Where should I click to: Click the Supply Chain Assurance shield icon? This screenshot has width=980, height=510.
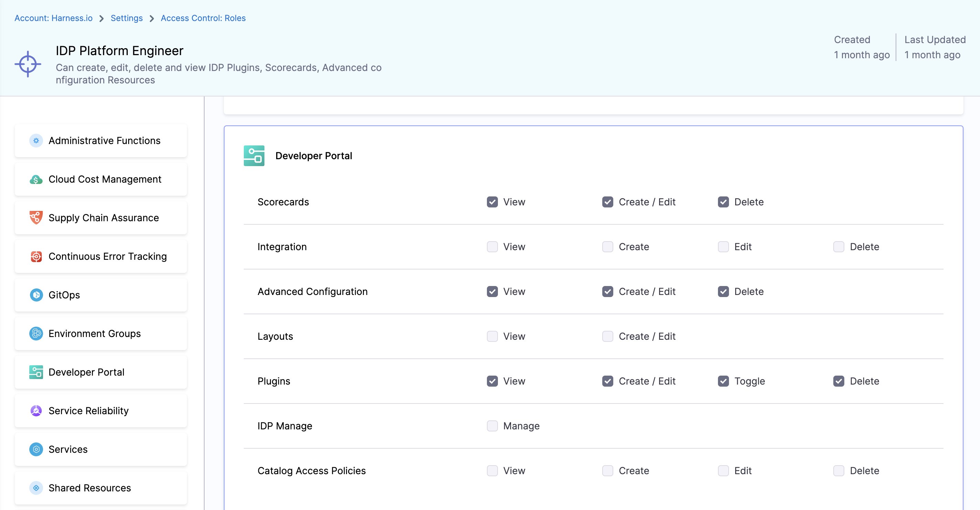point(36,218)
